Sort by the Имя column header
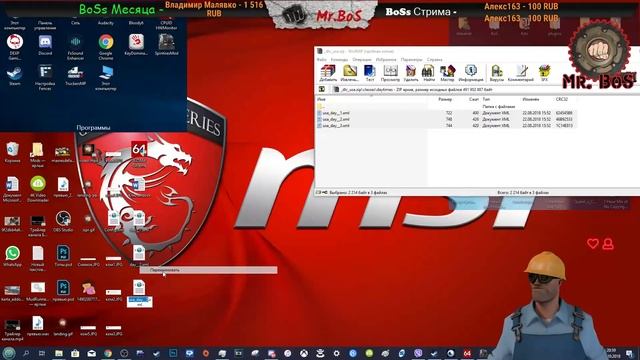 (321, 99)
